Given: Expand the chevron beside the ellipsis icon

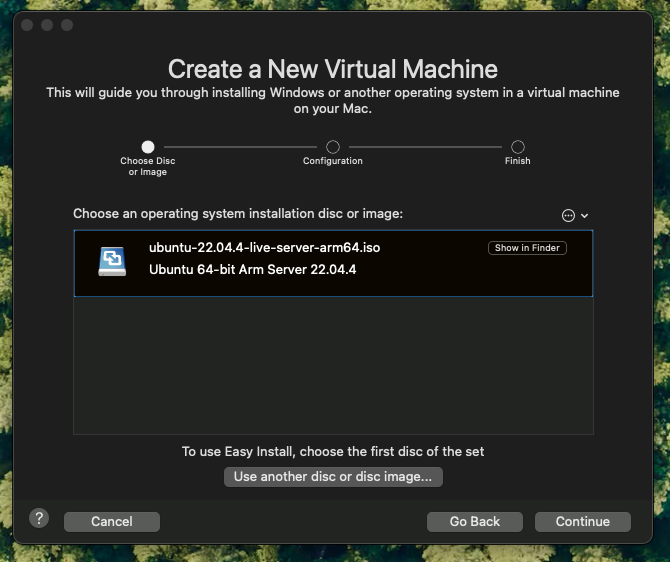Looking at the screenshot, I should [x=585, y=215].
